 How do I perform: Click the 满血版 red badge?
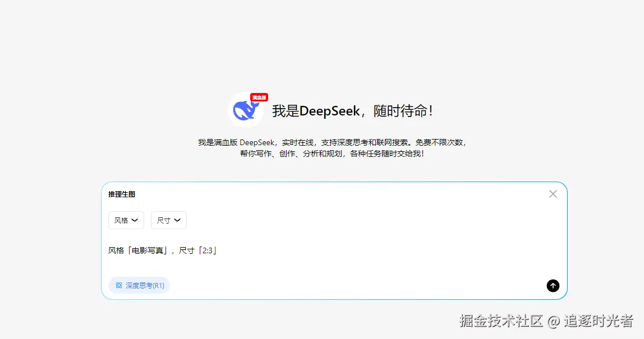coord(259,97)
